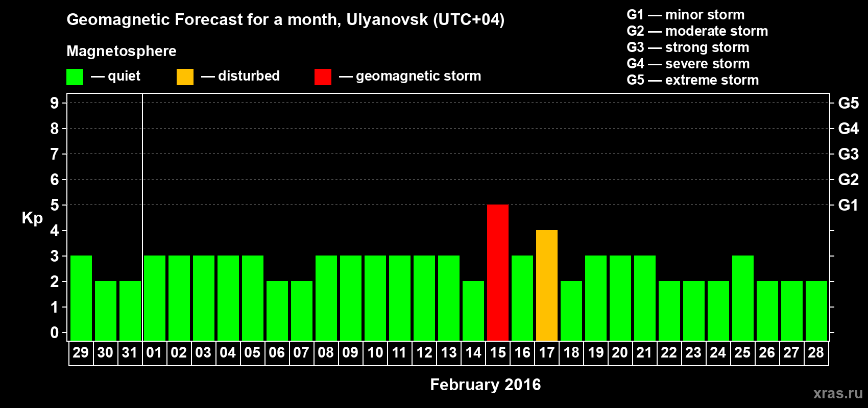This screenshot has height=408, width=868.
Task: Click the '— quiet' legend label
Action: click(116, 76)
